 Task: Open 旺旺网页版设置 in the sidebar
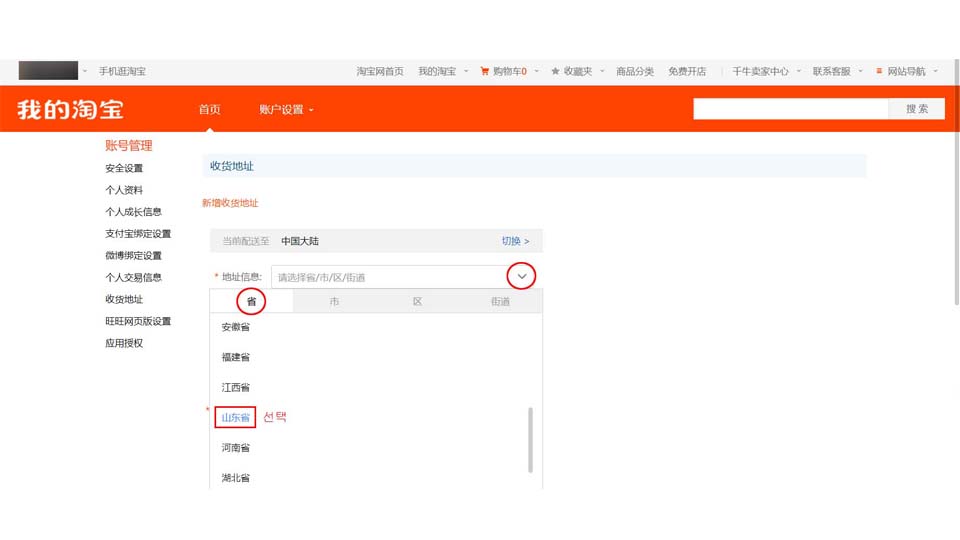pos(138,321)
